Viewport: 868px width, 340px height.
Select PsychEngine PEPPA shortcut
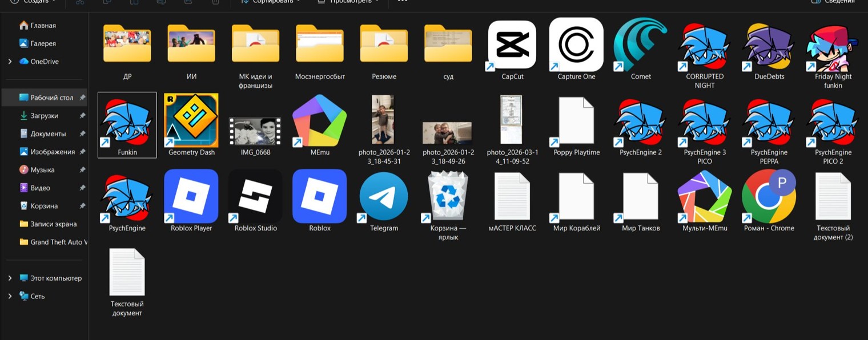tap(769, 131)
